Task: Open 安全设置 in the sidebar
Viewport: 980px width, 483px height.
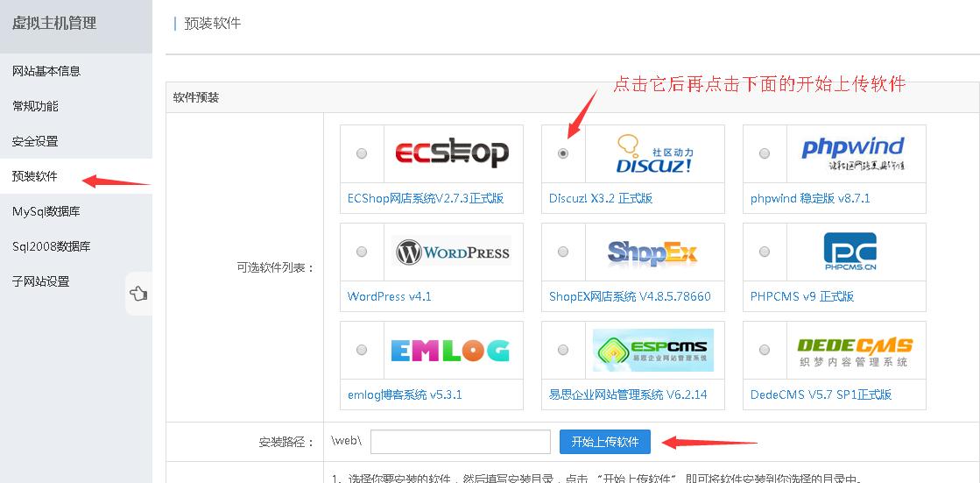Action: [x=75, y=141]
